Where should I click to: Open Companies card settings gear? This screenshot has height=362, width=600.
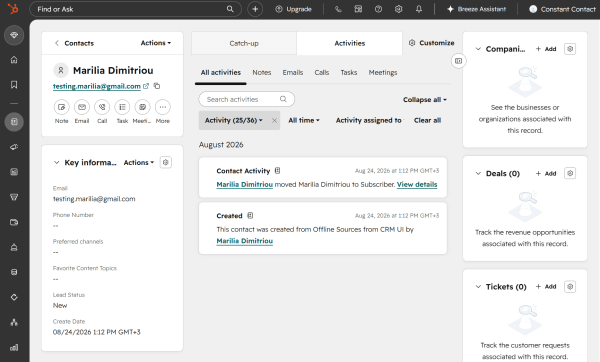570,49
